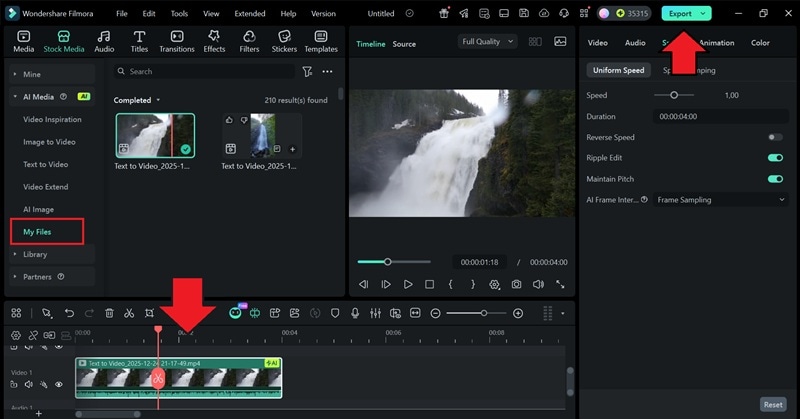
Task: Switch to Color properties tab
Action: pyautogui.click(x=760, y=43)
